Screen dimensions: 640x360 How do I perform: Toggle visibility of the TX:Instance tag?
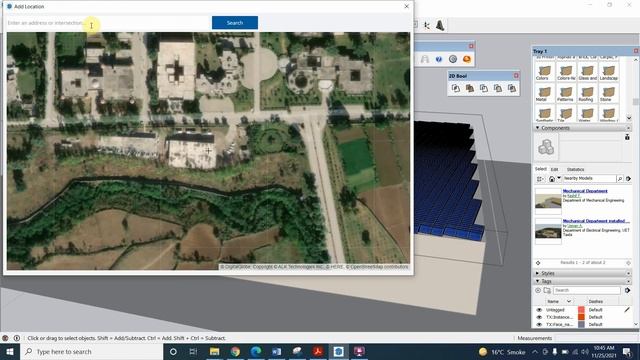(x=539, y=317)
